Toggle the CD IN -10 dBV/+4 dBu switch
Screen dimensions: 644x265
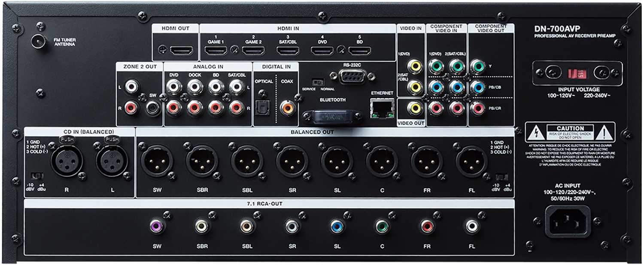tap(38, 176)
